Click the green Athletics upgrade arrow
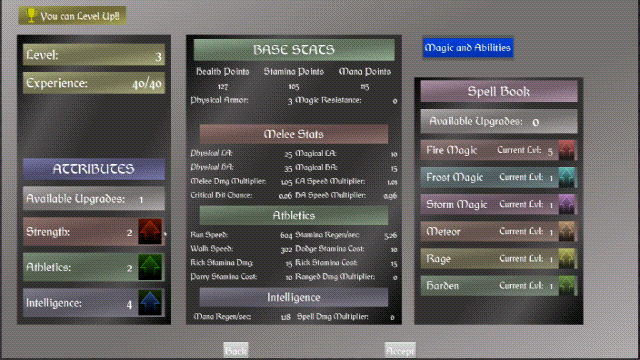This screenshot has width=640, height=360. coord(150,267)
